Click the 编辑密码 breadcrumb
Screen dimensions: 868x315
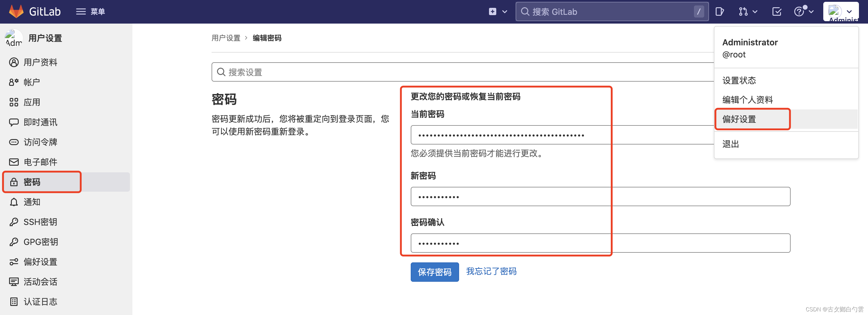point(267,38)
